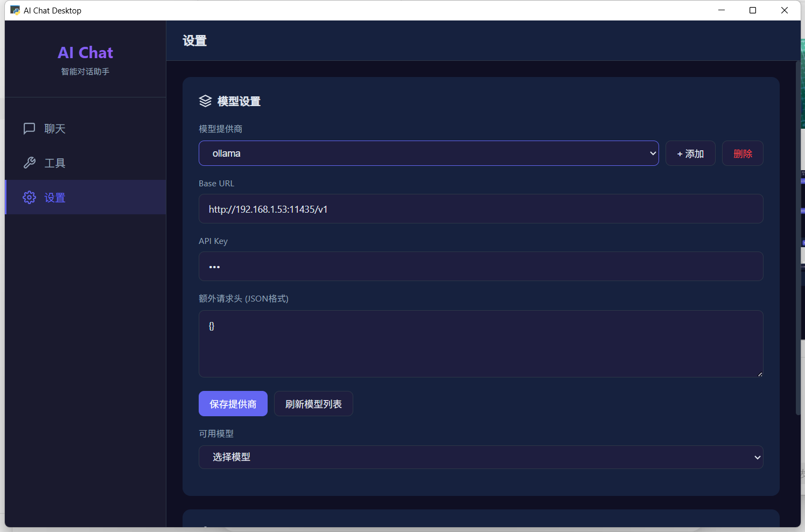Click the wrench tools icon
This screenshot has height=532, width=805.
click(x=30, y=163)
